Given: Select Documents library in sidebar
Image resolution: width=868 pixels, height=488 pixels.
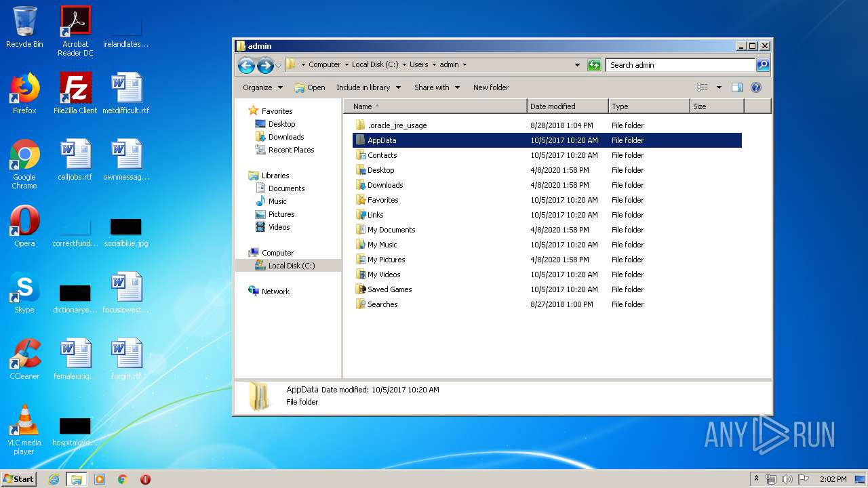Looking at the screenshot, I should click(x=286, y=188).
